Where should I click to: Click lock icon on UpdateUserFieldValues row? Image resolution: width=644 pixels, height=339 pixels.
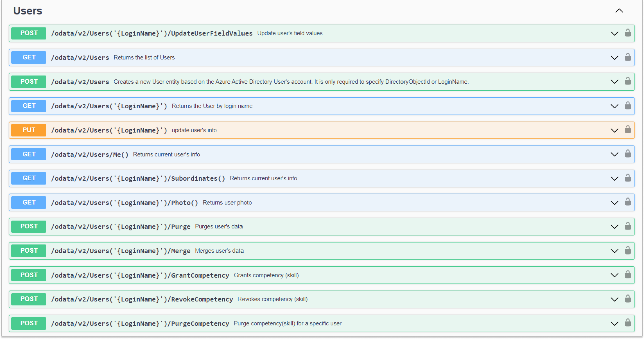628,33
